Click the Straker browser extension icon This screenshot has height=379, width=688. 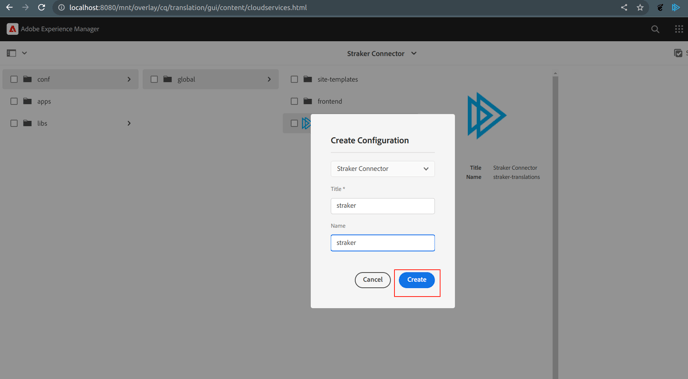(x=676, y=7)
